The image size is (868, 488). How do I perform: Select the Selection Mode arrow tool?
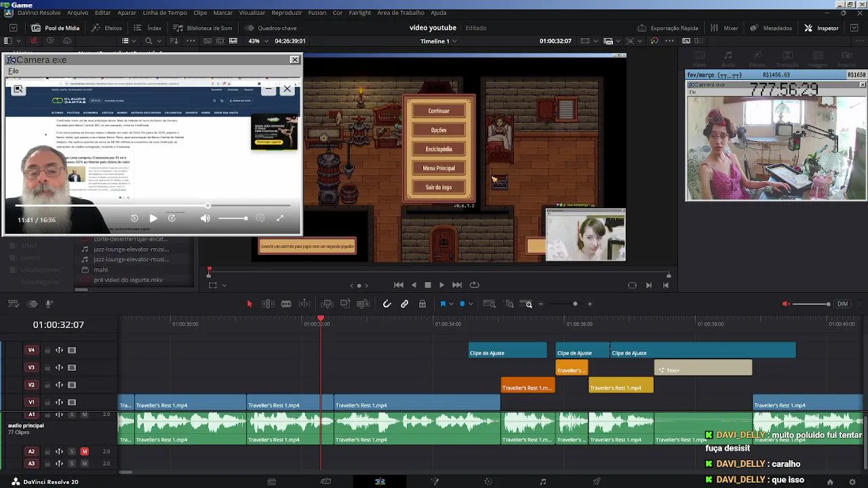click(250, 304)
